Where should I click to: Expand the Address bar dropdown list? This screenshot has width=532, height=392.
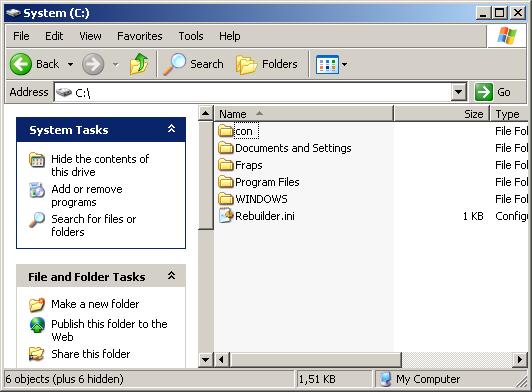[x=459, y=92]
